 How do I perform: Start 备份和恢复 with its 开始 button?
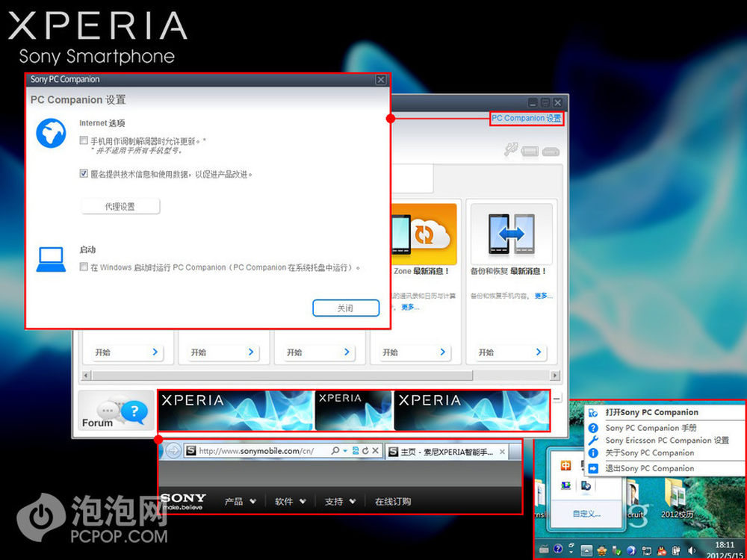[x=509, y=352]
